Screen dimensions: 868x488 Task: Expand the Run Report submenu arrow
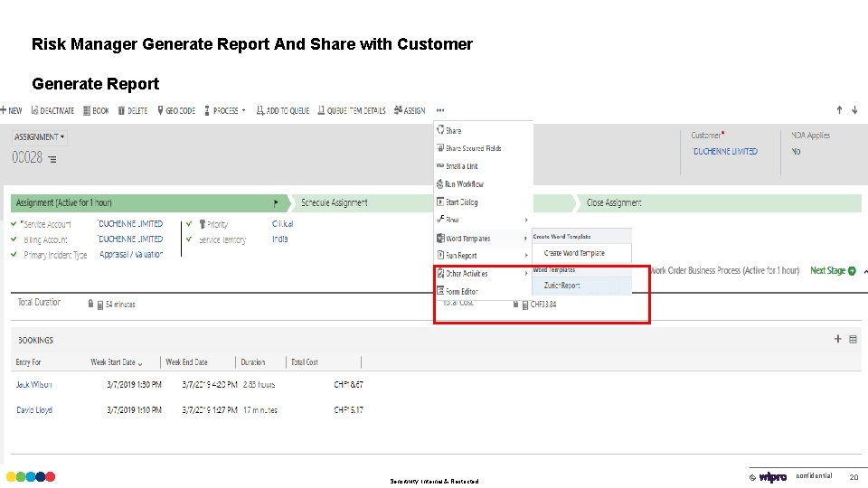click(x=526, y=256)
